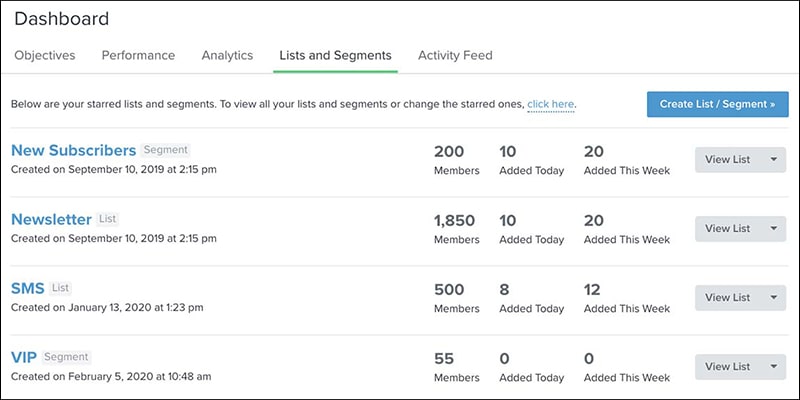This screenshot has width=800, height=400.
Task: Click View List for SMS
Action: click(728, 297)
